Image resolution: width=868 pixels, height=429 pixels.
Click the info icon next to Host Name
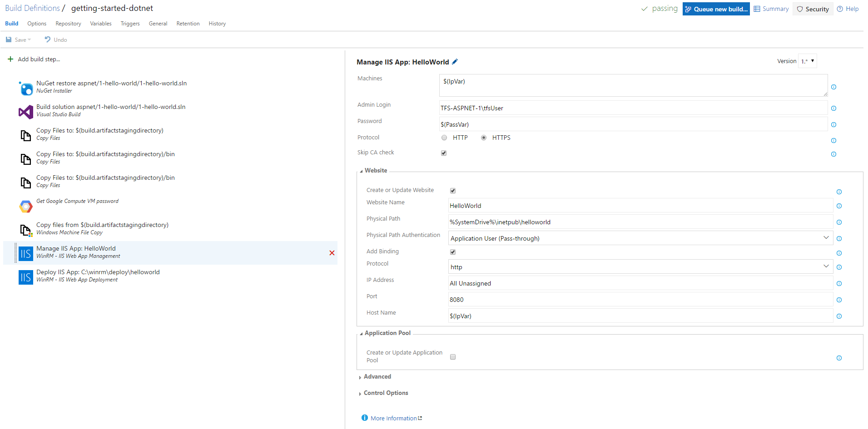point(839,316)
